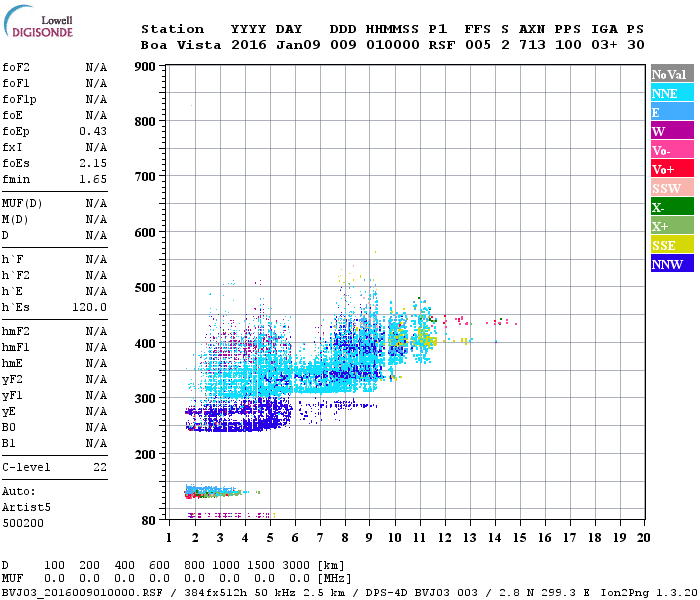Click the foF1p parameter label

[x=19, y=100]
